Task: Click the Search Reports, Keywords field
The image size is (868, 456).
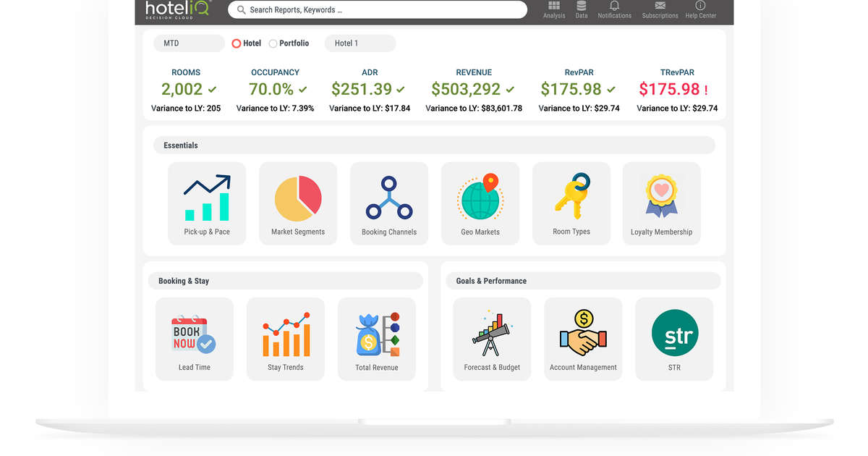Action: (x=378, y=10)
